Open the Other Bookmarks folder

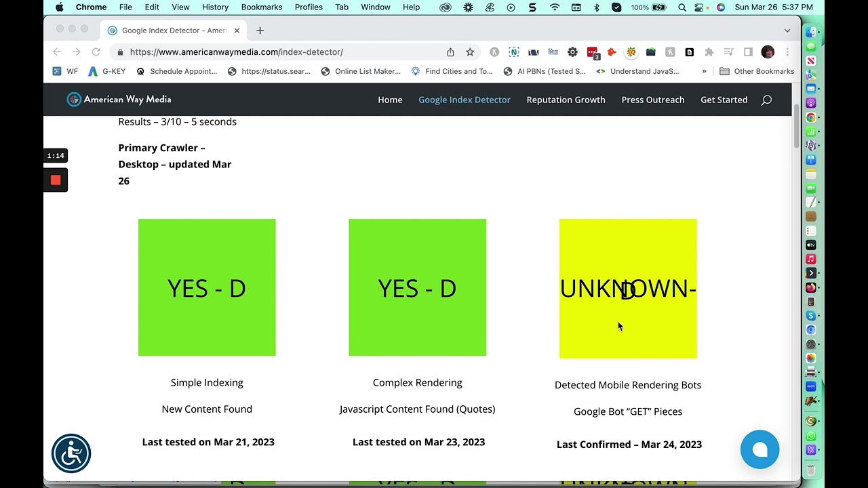tap(757, 71)
